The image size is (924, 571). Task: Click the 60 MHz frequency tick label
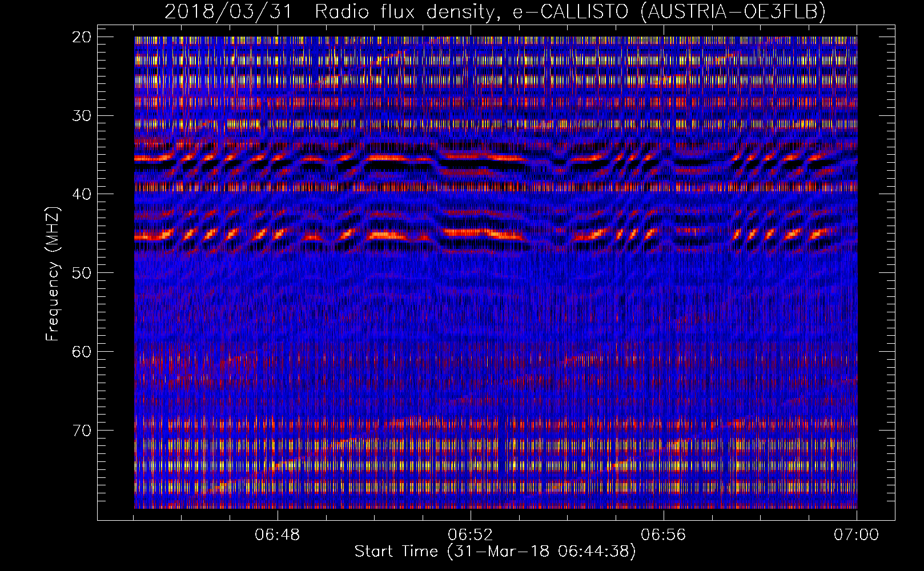(82, 352)
